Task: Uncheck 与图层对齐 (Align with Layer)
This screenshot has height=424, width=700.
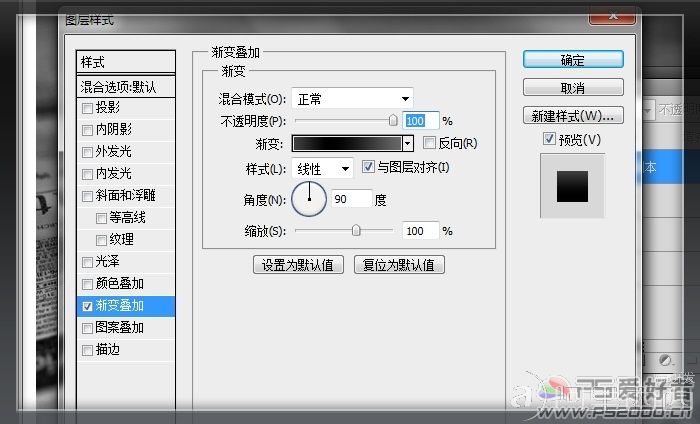Action: click(x=368, y=167)
